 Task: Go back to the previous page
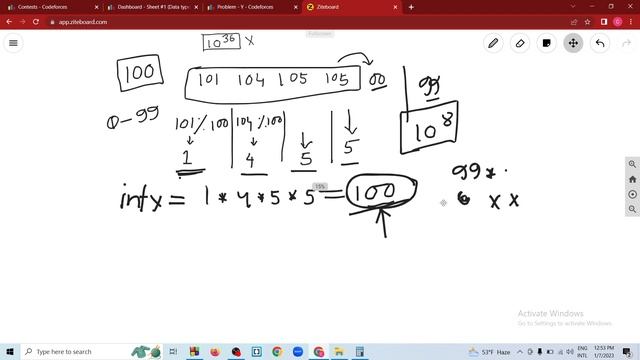(9, 22)
